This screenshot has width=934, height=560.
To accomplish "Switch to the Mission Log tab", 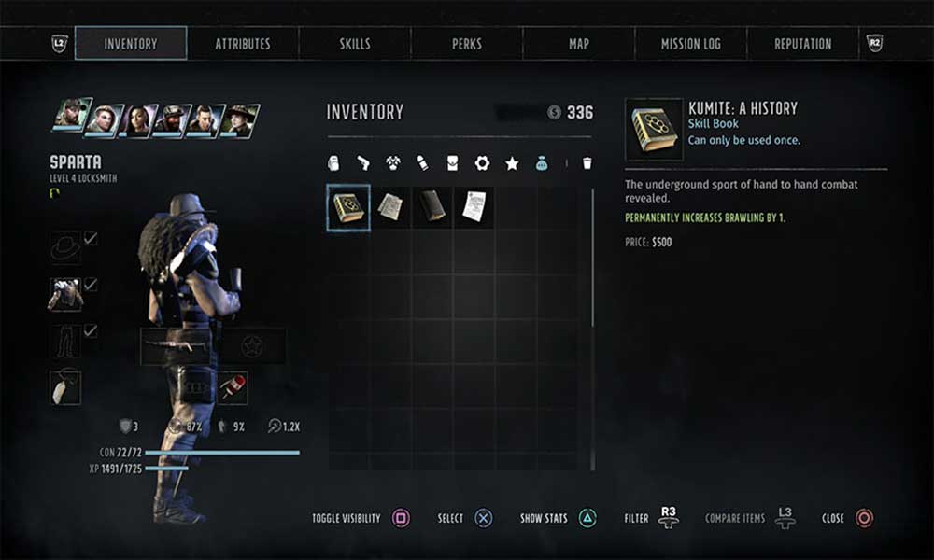I will point(690,44).
